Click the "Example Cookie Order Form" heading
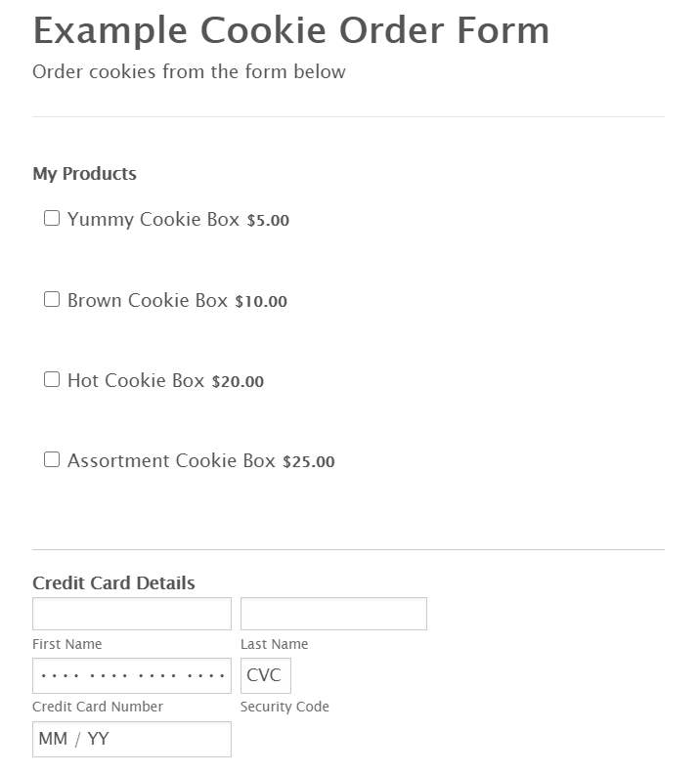Image resolution: width=700 pixels, height=774 pixels. 290,31
